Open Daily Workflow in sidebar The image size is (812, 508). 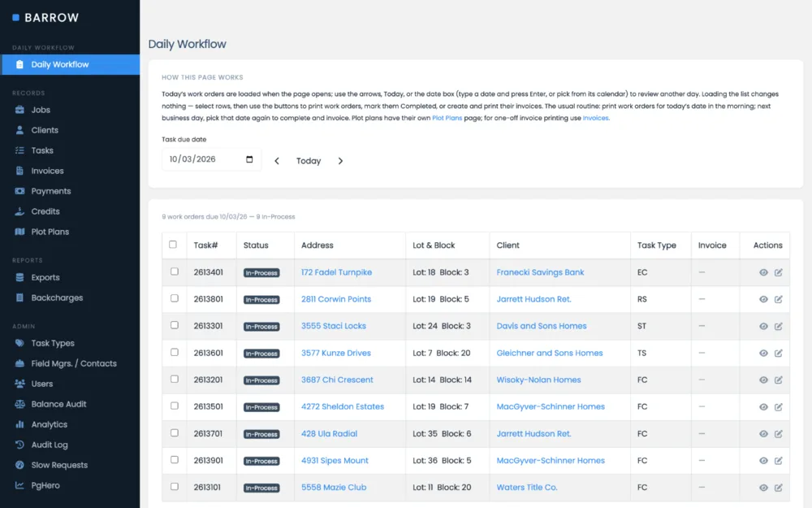point(70,65)
